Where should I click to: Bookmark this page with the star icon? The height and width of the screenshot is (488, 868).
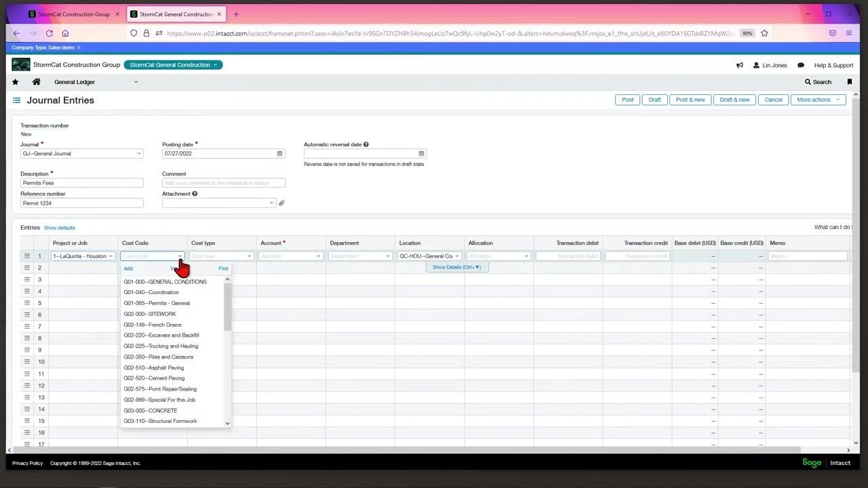(765, 33)
